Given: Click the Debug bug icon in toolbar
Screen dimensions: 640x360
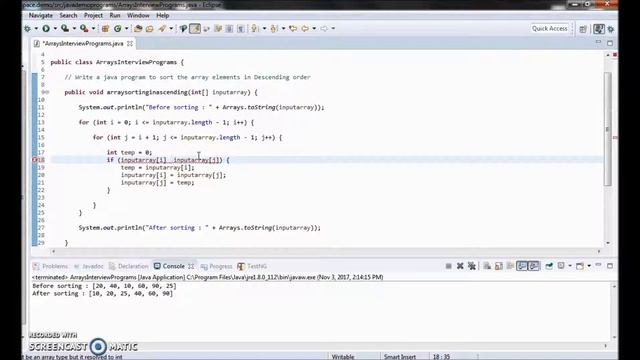Looking at the screenshot, I should click(27, 29).
